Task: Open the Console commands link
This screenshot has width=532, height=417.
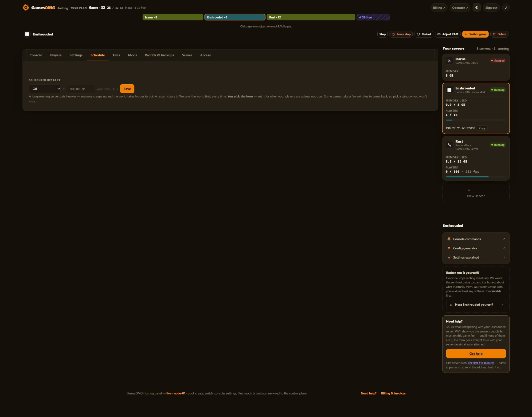Action: tap(476, 239)
